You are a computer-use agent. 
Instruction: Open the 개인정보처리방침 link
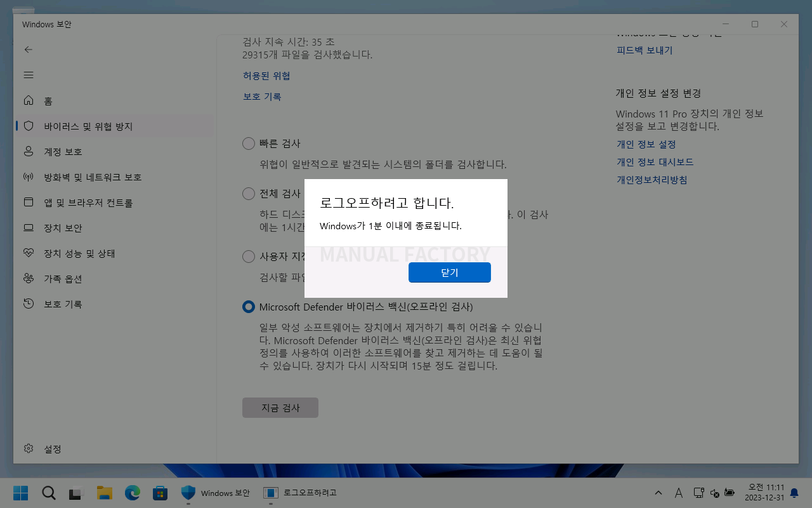652,180
